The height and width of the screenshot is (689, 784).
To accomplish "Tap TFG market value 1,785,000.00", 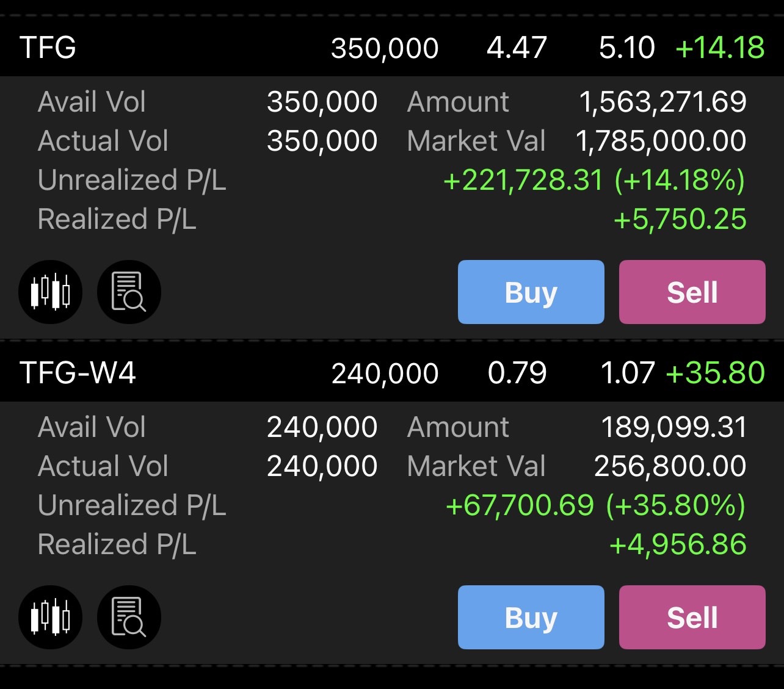I will click(661, 141).
